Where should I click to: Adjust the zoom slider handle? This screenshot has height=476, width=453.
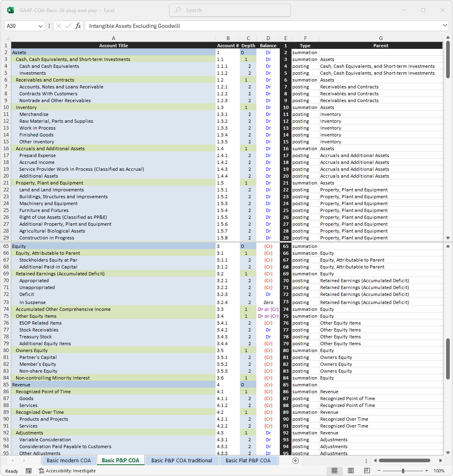tap(403, 471)
